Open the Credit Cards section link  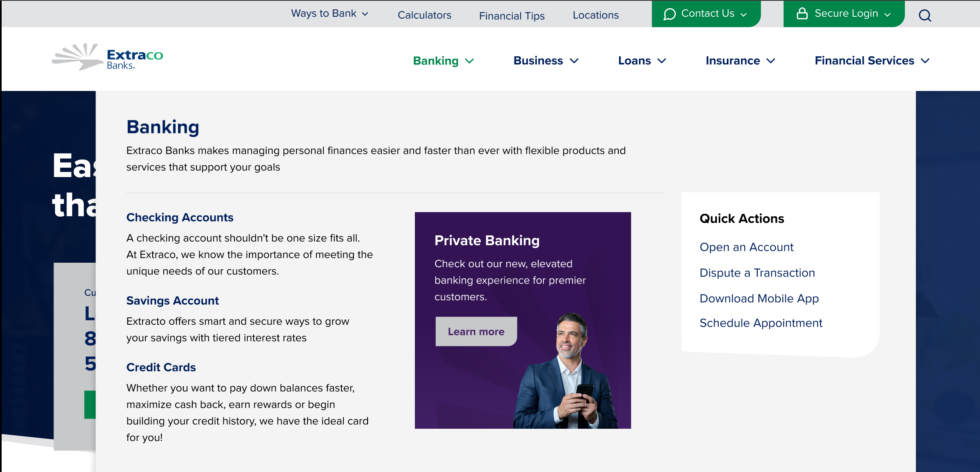(161, 367)
